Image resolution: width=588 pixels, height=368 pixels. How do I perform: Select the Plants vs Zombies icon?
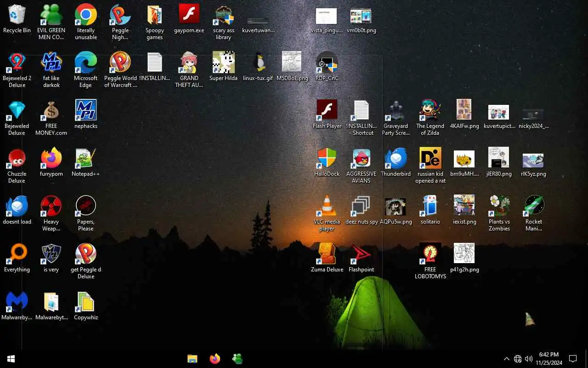[x=499, y=206]
